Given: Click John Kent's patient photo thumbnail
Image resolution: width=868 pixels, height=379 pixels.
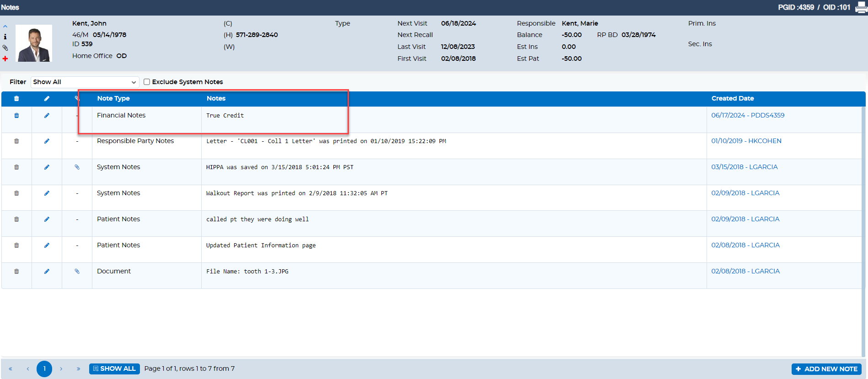Looking at the screenshot, I should coord(34,43).
